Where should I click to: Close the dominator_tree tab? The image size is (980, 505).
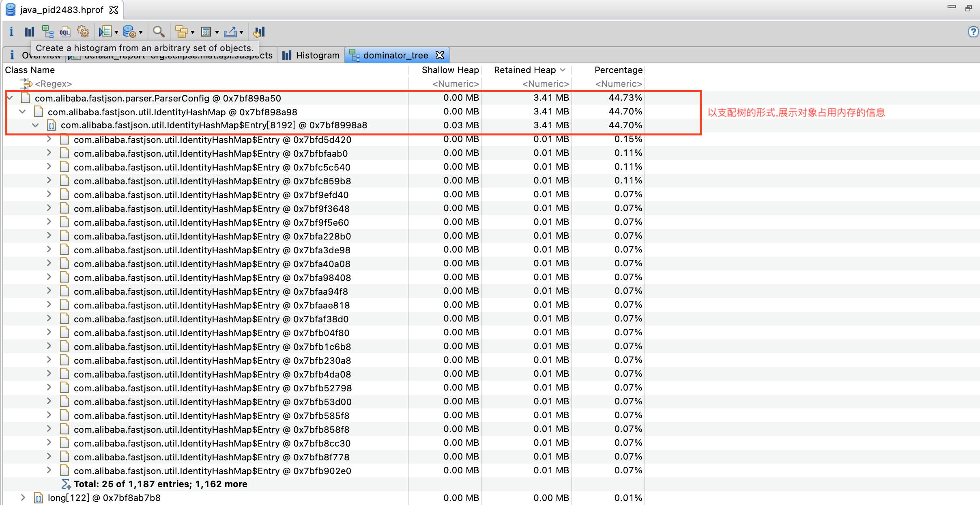click(440, 55)
